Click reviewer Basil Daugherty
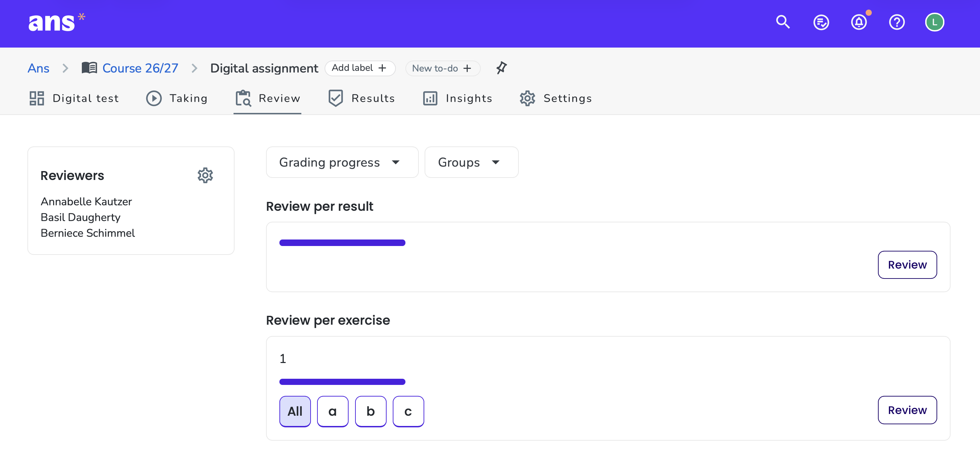The width and height of the screenshot is (980, 466). click(80, 217)
